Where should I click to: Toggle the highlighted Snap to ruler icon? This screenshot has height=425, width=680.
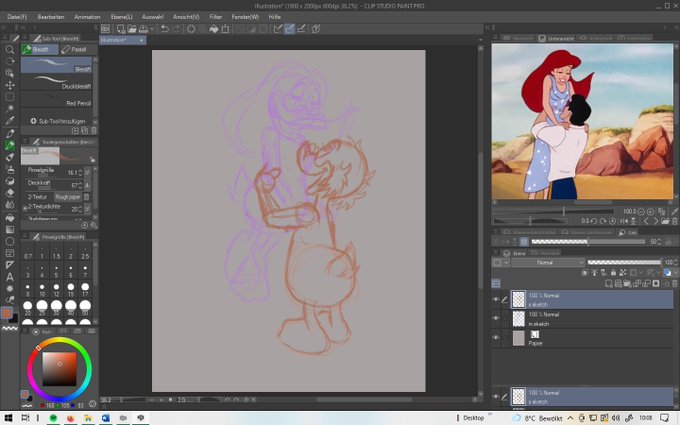(x=289, y=29)
